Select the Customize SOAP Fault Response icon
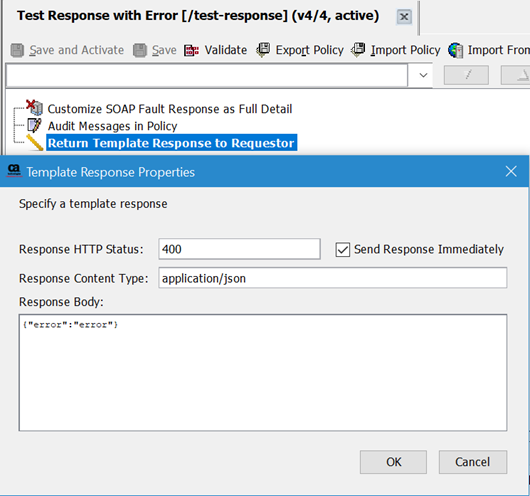This screenshot has height=496, width=530. coord(34,107)
